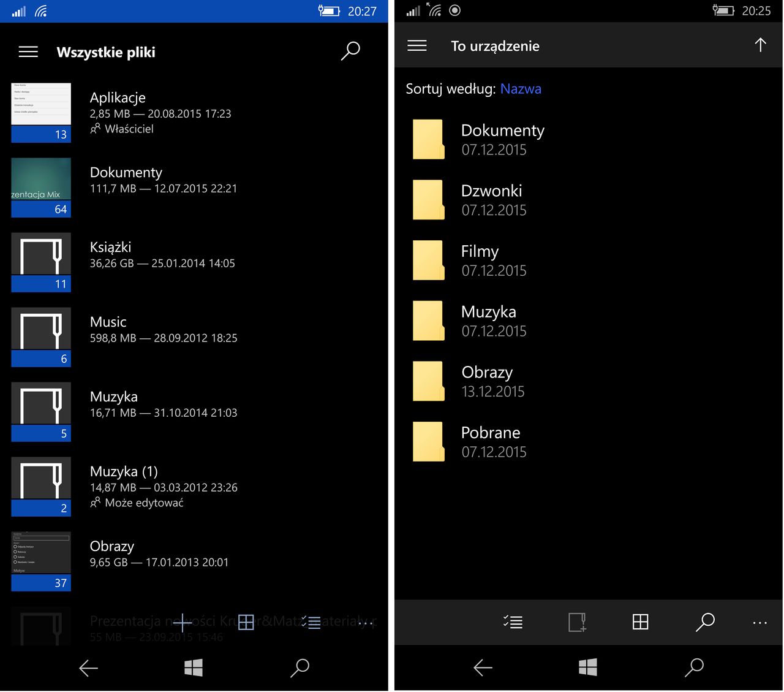
Task: Tap the new folder icon on the right screen
Action: [x=576, y=622]
